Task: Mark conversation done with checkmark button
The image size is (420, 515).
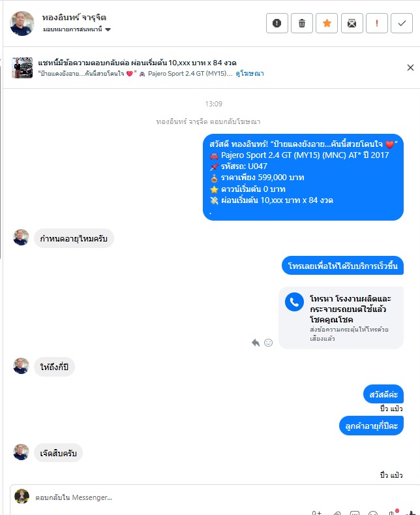Action: click(x=402, y=23)
